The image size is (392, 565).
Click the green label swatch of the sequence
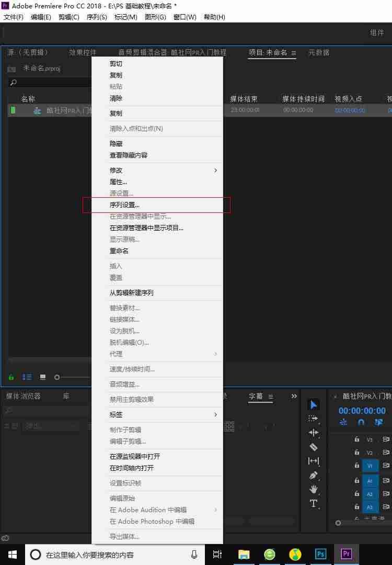point(13,110)
